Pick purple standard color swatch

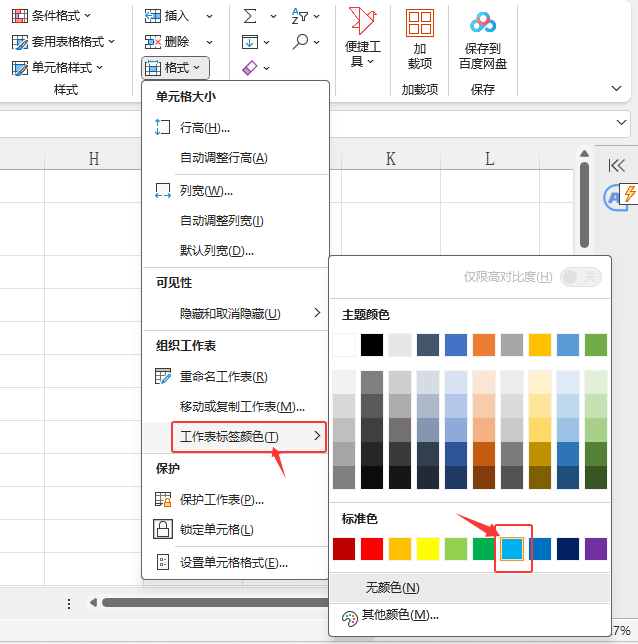[596, 549]
